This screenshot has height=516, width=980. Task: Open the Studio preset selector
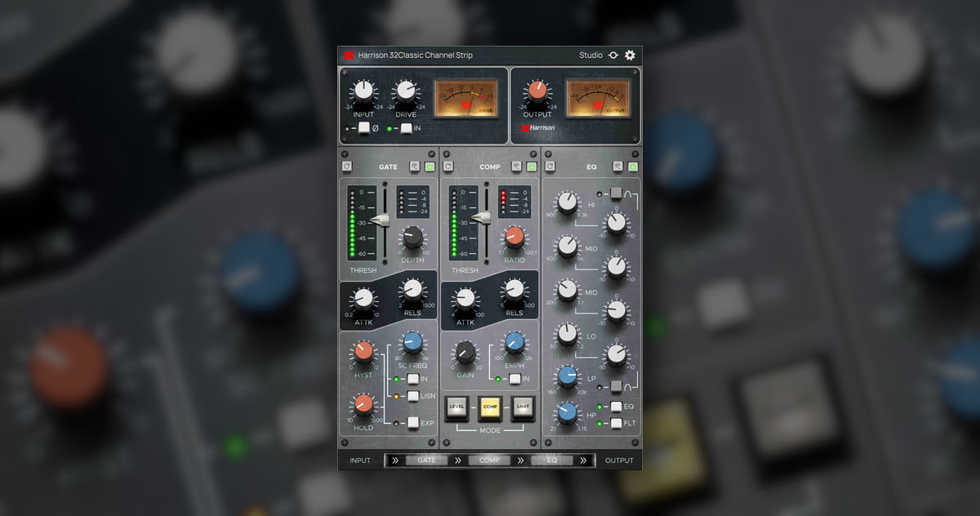pos(590,56)
